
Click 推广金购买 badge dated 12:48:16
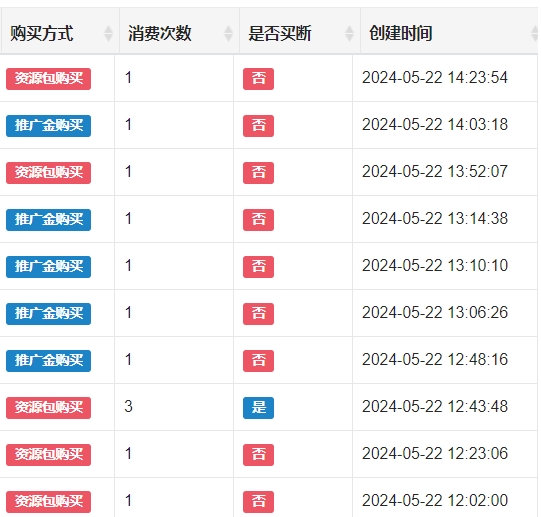(x=49, y=361)
